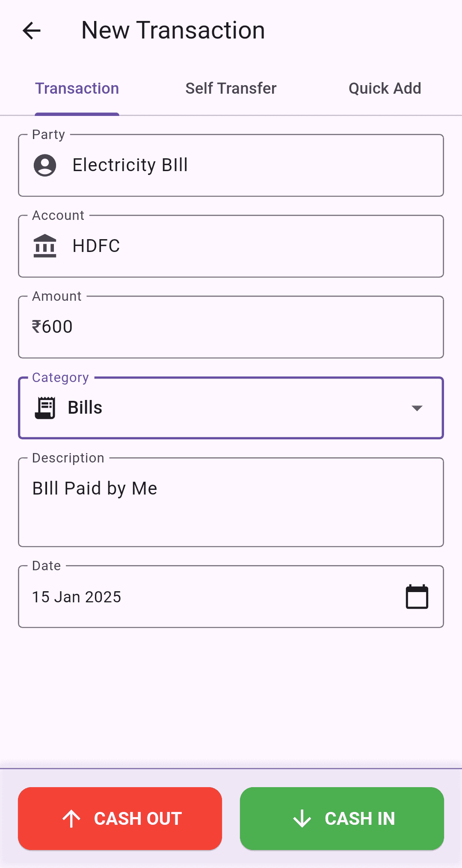
Task: Click the downward arrow inside CASH IN button
Action: coord(303,818)
